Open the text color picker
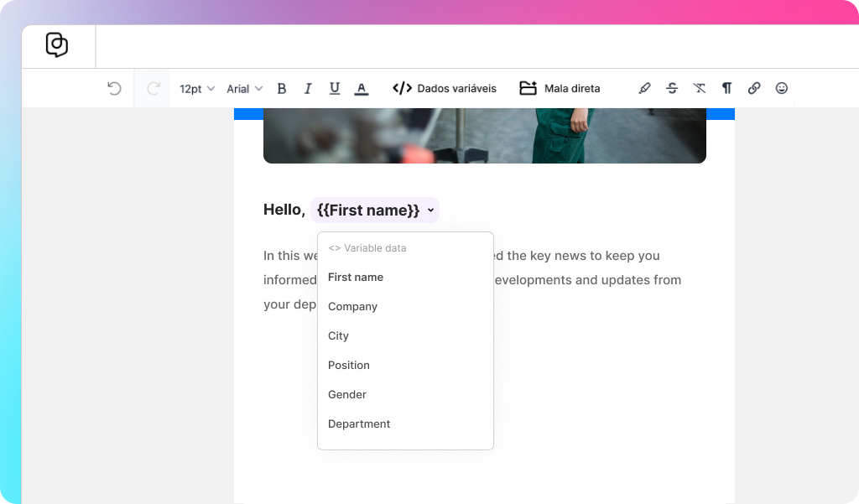This screenshot has height=504, width=859. point(361,89)
